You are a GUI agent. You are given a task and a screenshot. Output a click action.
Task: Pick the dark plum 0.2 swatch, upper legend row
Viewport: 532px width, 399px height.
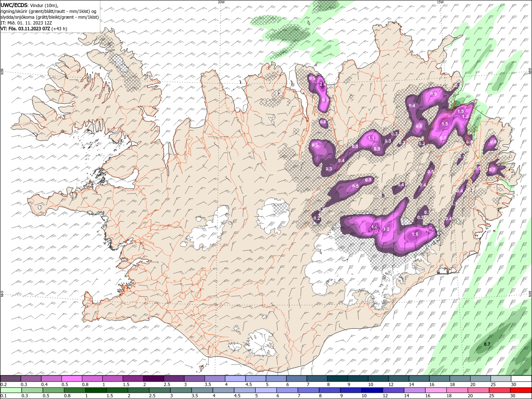[10, 379]
